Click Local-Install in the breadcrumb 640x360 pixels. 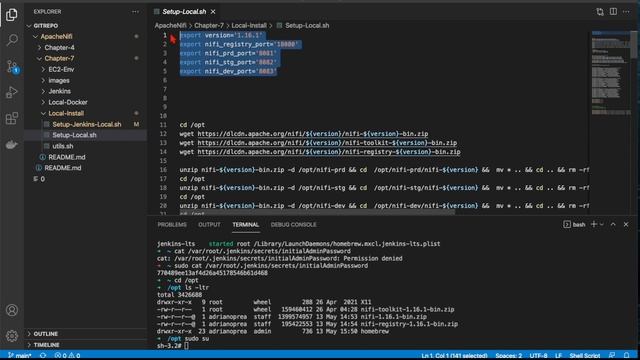(x=249, y=25)
